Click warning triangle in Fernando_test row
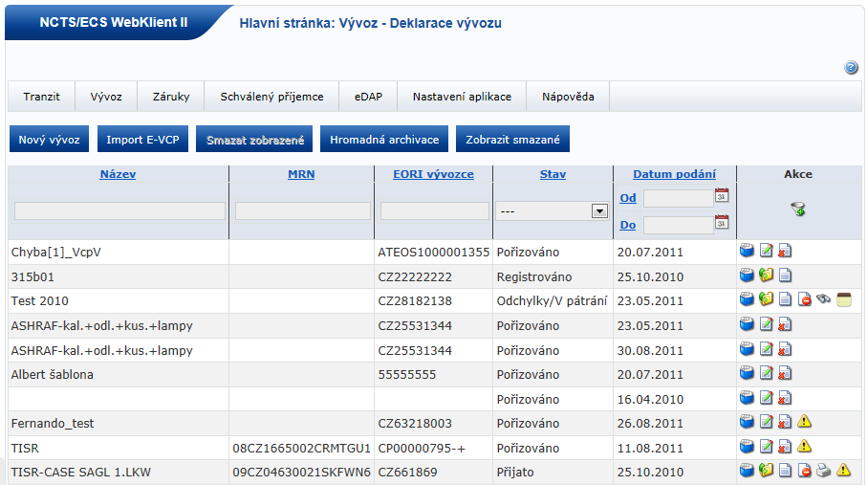The height and width of the screenshot is (485, 868). point(805,422)
